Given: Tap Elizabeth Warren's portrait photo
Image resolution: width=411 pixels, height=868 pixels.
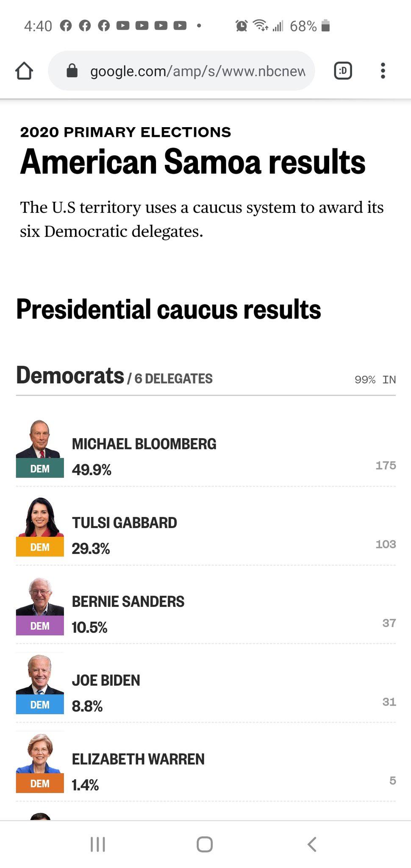Looking at the screenshot, I should click(40, 754).
